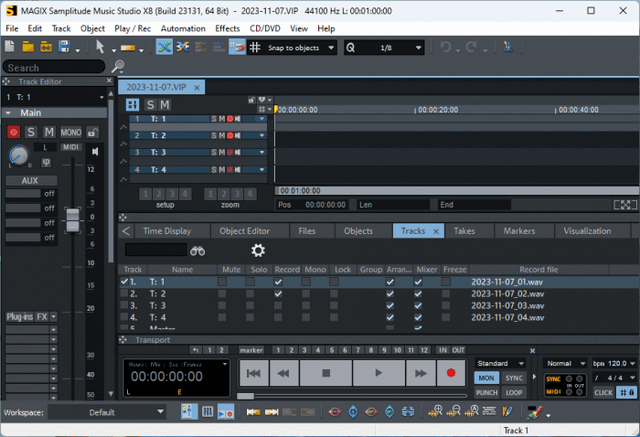
Task: Uncheck Record checkbox for track T: 1
Action: pos(279,282)
